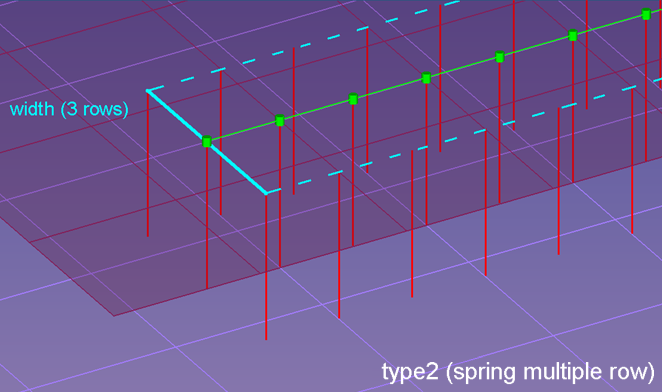
Task: Pick the third green node along the green line
Action: tap(353, 99)
